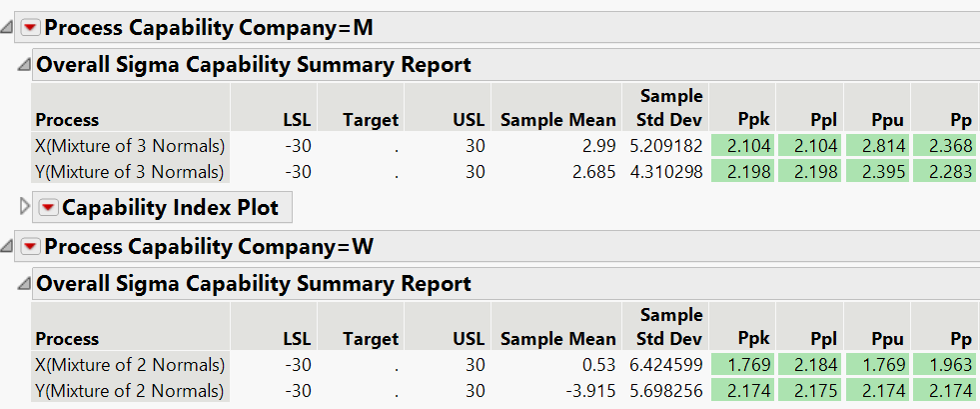Image resolution: width=980 pixels, height=409 pixels.
Task: Select Y(Mixture of 2 Normals) process row
Action: click(130, 390)
